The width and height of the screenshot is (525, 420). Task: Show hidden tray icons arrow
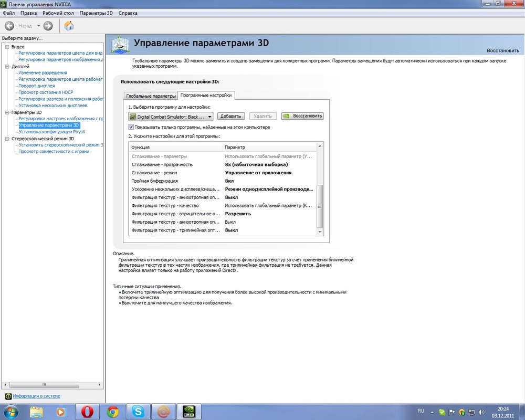point(432,412)
